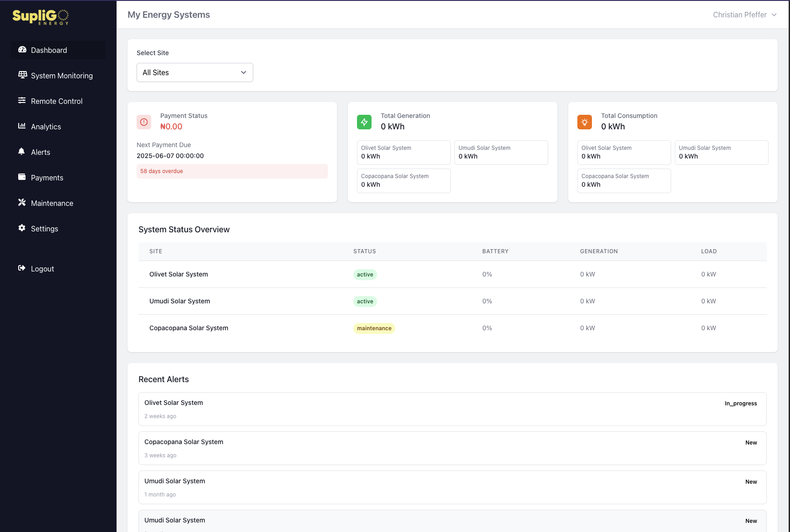Click the Dashboard gauge icon
Screen dimensions: 790x532
click(22, 50)
